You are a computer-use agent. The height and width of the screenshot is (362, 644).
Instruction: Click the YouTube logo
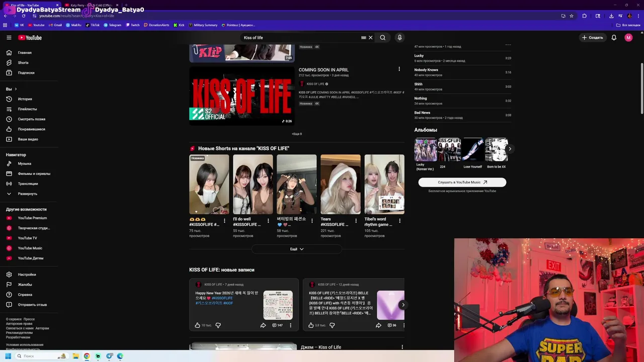click(x=30, y=38)
